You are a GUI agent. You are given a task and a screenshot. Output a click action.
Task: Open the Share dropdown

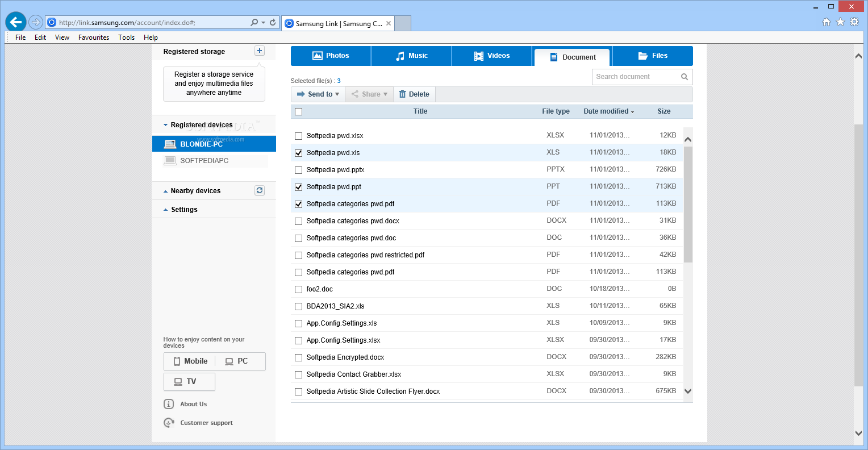coord(369,94)
